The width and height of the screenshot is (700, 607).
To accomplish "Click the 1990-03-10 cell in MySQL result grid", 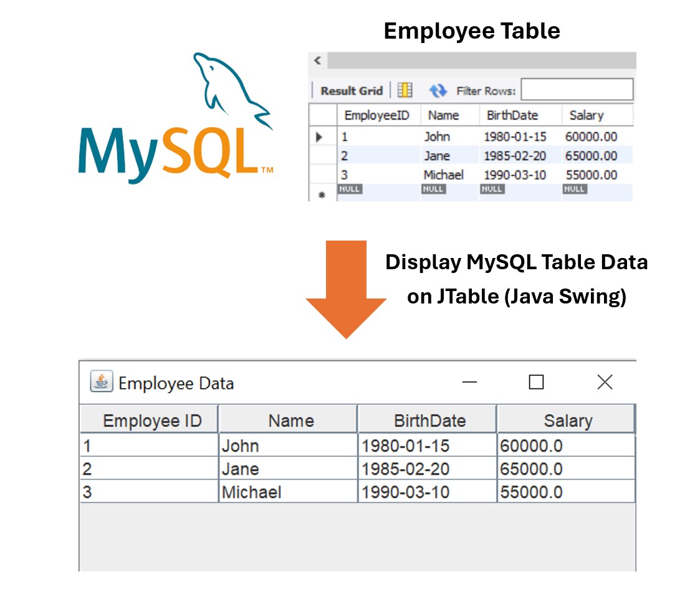I will coord(520,174).
